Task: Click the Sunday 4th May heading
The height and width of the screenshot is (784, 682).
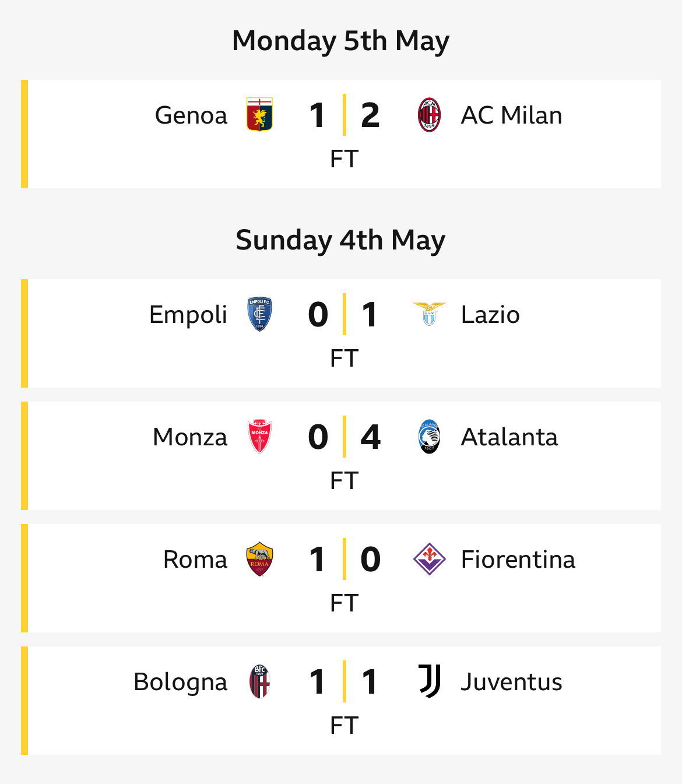Action: point(341,240)
